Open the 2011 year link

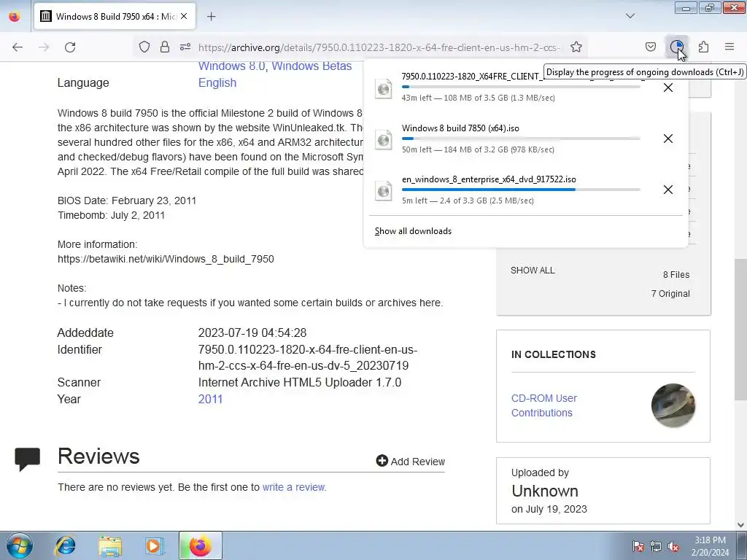tap(210, 399)
